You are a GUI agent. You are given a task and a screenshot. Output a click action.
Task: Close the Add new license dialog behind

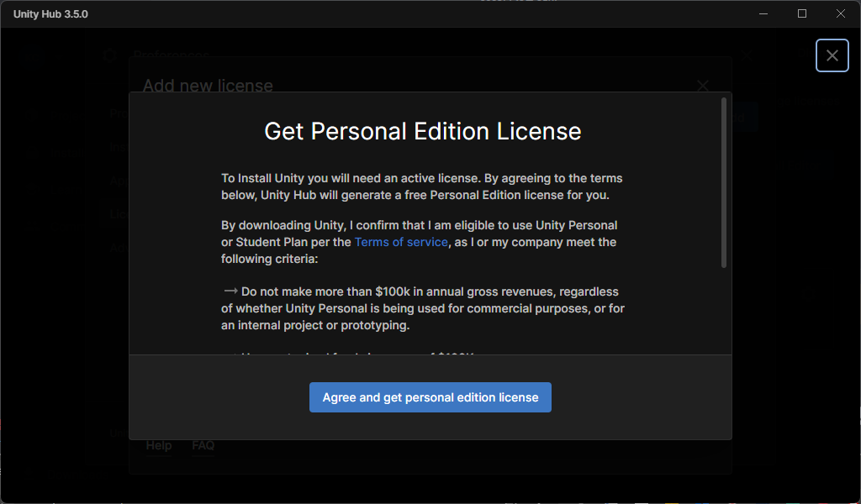(702, 86)
